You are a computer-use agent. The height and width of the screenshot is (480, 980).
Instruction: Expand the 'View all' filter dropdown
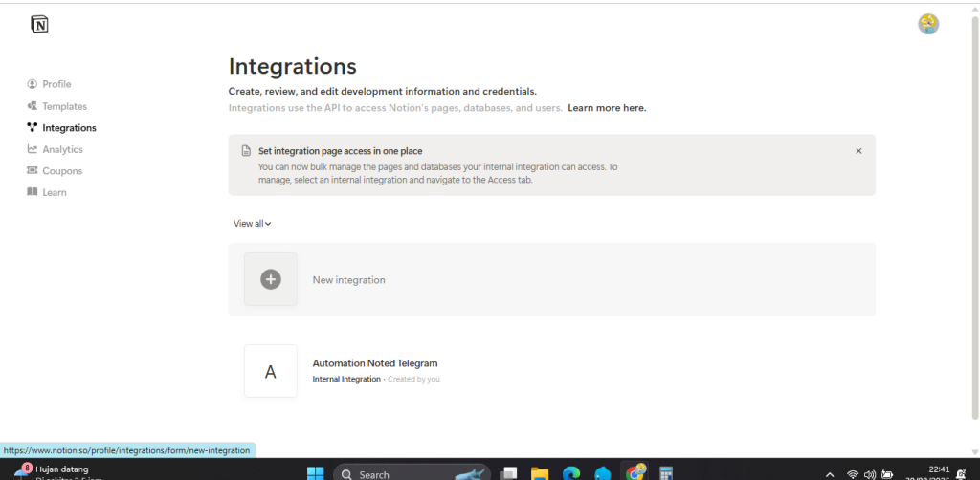click(x=253, y=224)
